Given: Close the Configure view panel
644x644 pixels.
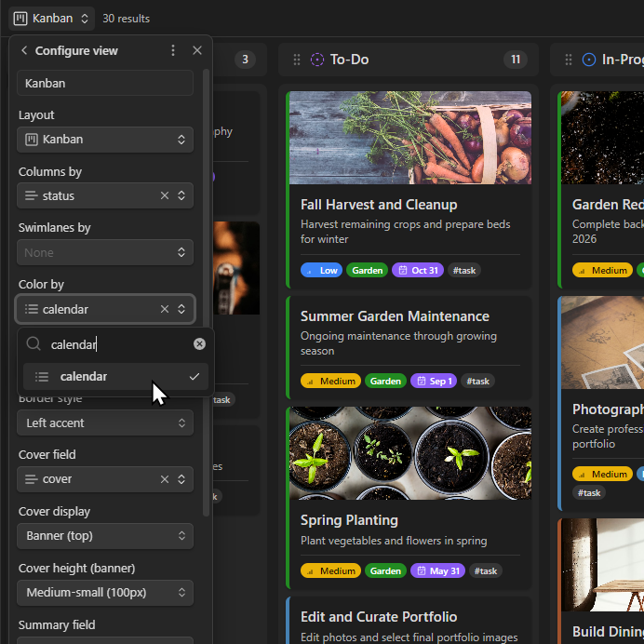Looking at the screenshot, I should point(197,51).
